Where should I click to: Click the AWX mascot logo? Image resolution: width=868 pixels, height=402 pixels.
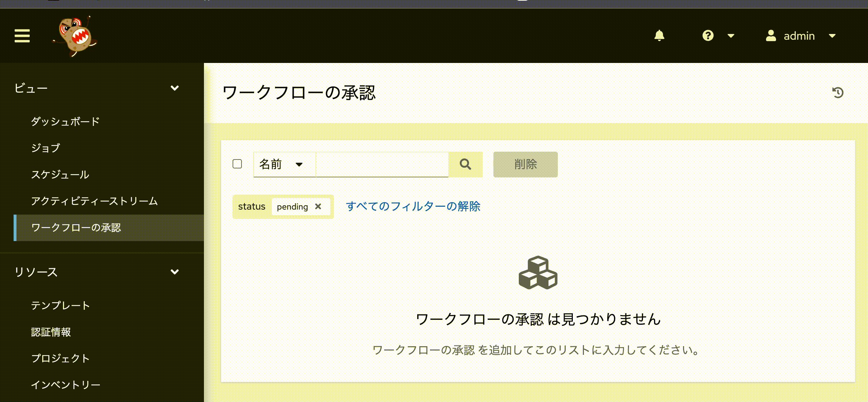pos(75,35)
